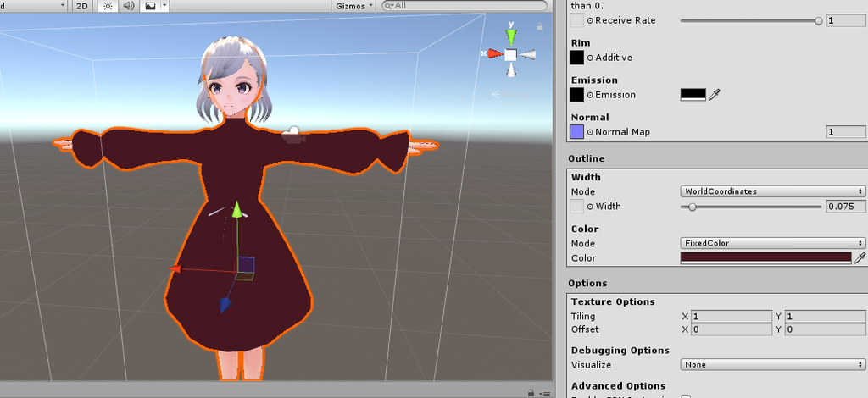
Task: Grab the red X arrow of the move gizmo
Action: (x=175, y=268)
